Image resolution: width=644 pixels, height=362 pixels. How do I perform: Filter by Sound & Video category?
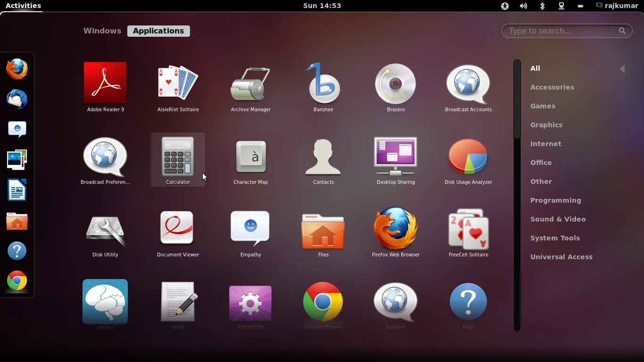coord(558,219)
